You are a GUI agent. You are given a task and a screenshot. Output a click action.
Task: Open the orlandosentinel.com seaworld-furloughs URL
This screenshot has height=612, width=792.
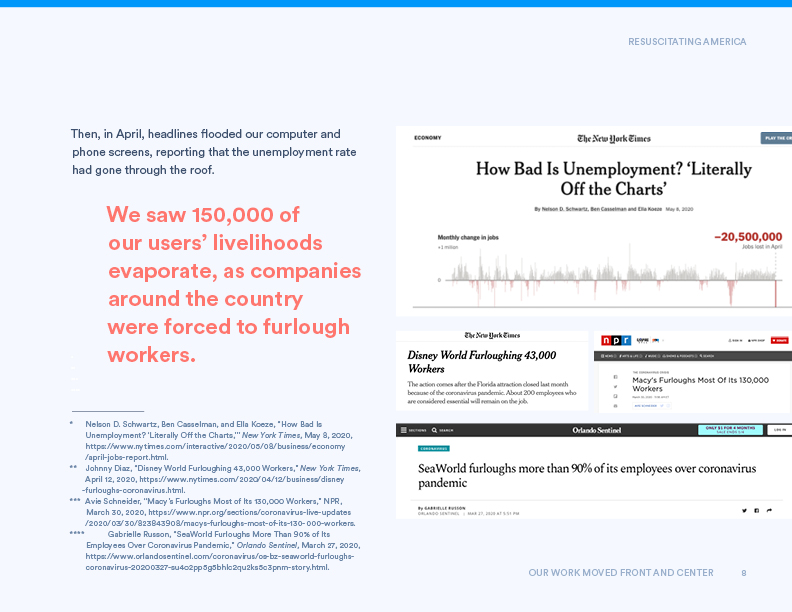tap(220, 562)
